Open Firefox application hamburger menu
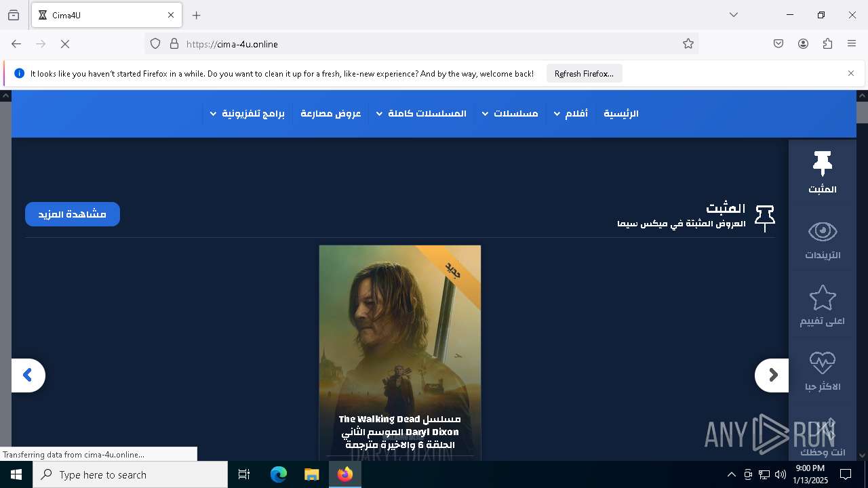The width and height of the screenshot is (868, 488). click(x=852, y=44)
